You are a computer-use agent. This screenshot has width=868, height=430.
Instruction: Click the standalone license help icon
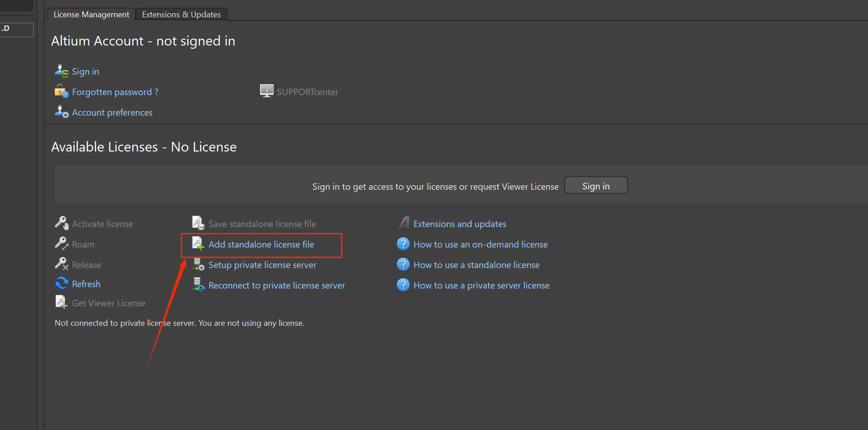(403, 264)
